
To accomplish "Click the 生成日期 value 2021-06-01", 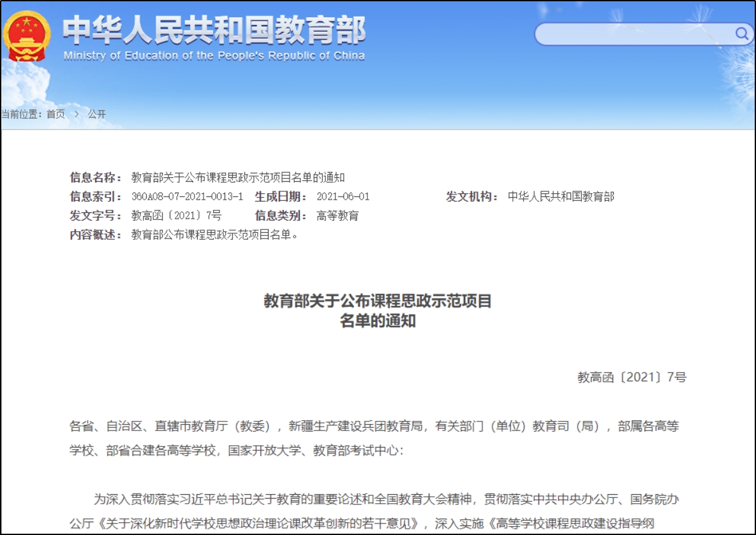I will click(343, 196).
